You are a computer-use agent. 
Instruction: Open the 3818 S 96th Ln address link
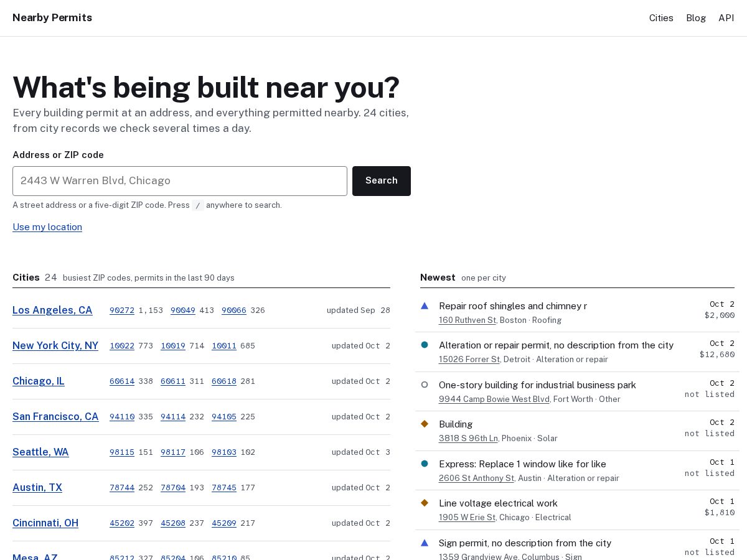pos(468,439)
